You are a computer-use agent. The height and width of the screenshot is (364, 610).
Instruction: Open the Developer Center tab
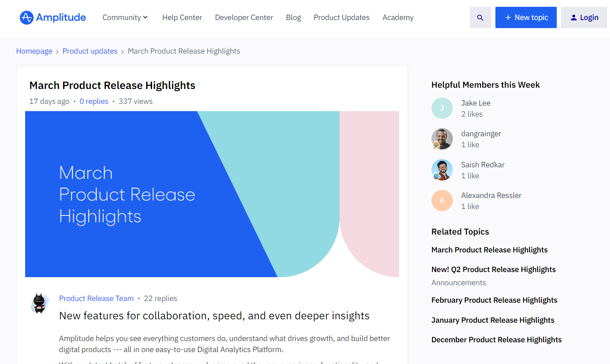click(x=244, y=17)
